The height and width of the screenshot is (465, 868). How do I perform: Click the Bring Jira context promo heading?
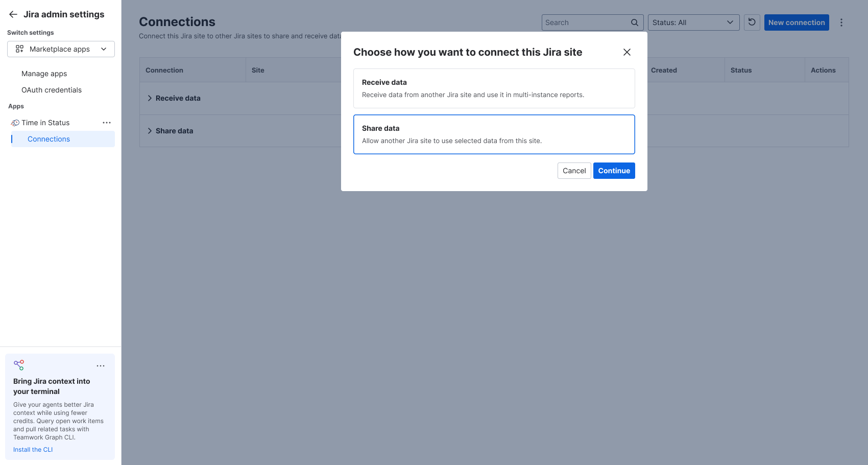point(52,386)
